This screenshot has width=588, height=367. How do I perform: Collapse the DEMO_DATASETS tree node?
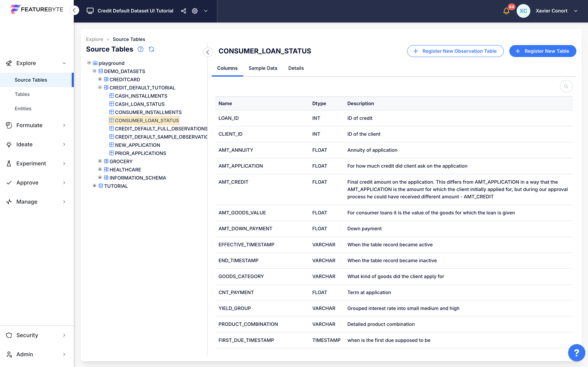coord(94,71)
